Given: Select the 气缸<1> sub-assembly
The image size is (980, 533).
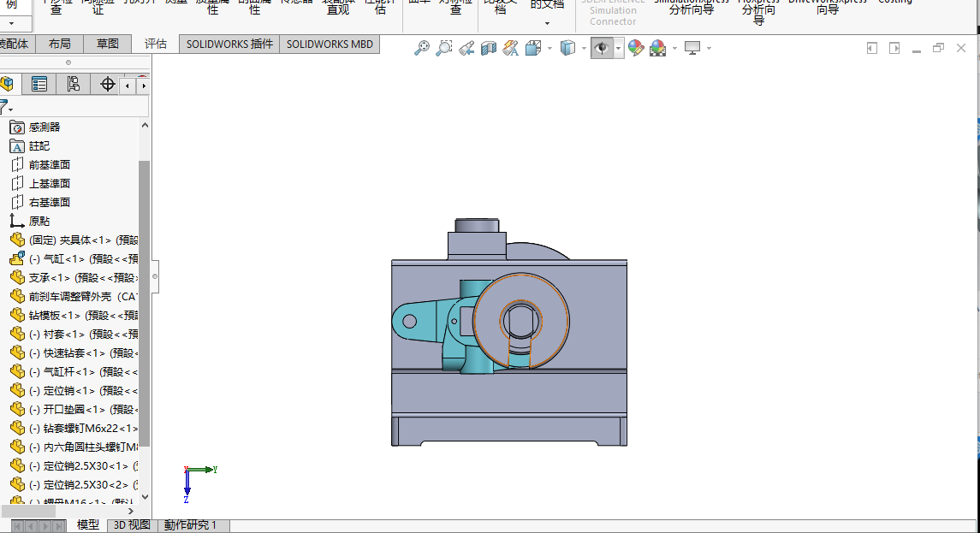Looking at the screenshot, I should point(74,258).
